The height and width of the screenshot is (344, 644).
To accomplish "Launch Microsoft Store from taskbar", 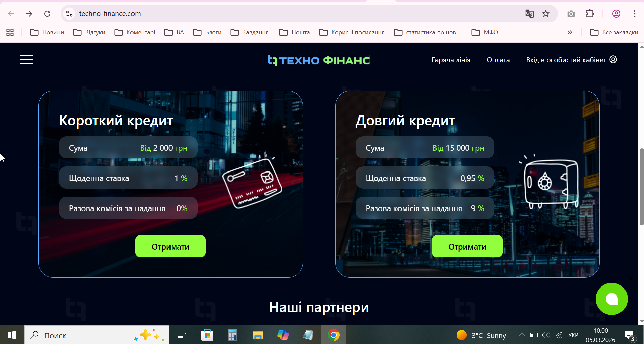I will point(207,335).
